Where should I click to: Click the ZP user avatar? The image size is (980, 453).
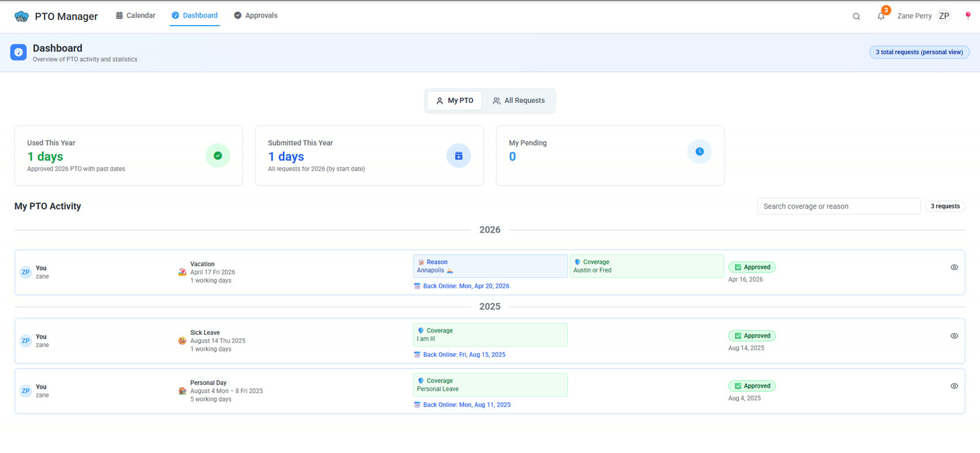coord(944,16)
